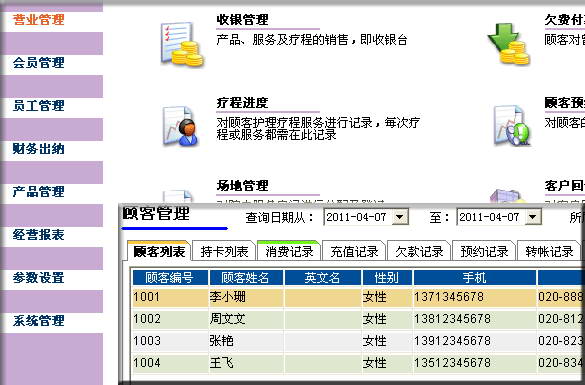This screenshot has height=385, width=585.
Task: Select customer number 1002 cell
Action: 170,319
